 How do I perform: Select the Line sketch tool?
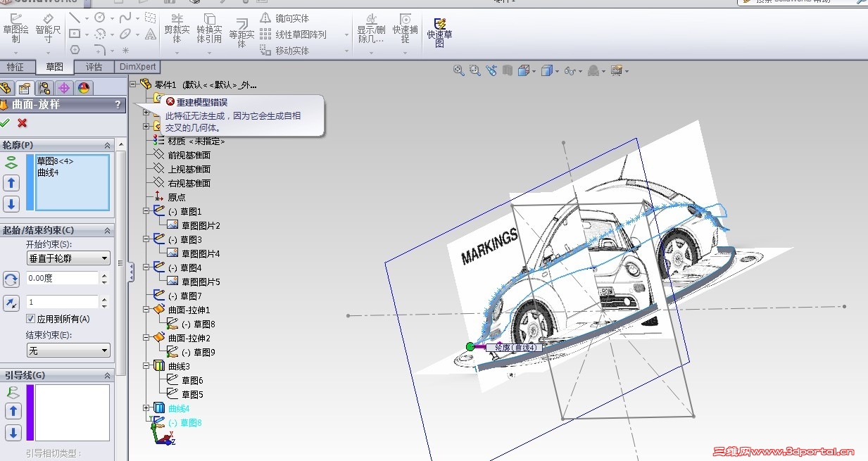pos(75,18)
